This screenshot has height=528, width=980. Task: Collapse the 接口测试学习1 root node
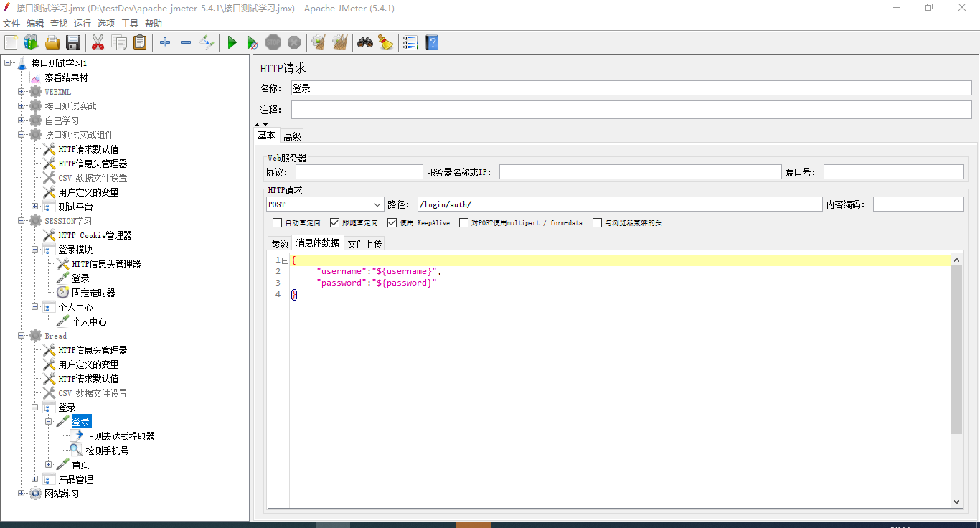(8, 63)
